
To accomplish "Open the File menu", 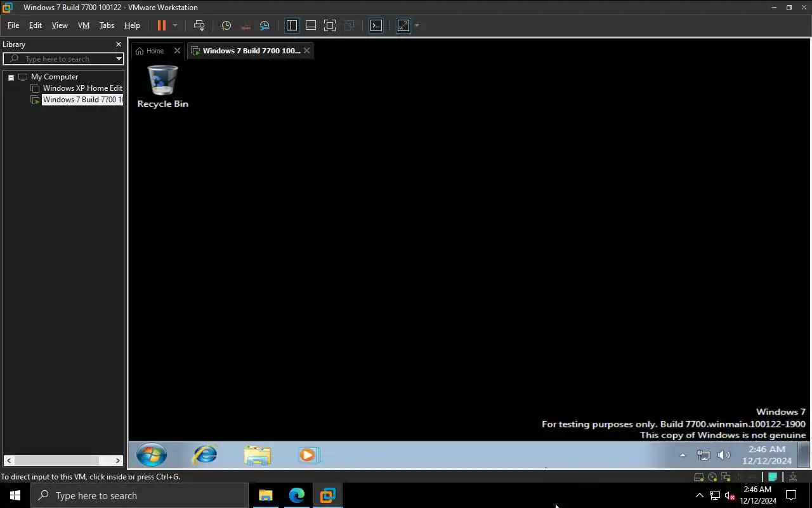I will point(13,25).
